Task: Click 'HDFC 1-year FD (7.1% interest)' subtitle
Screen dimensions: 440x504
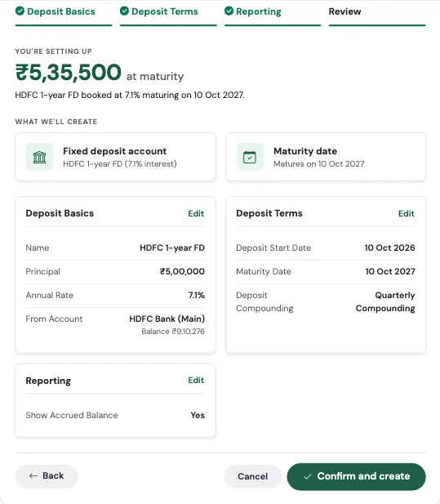Action: coord(120,164)
